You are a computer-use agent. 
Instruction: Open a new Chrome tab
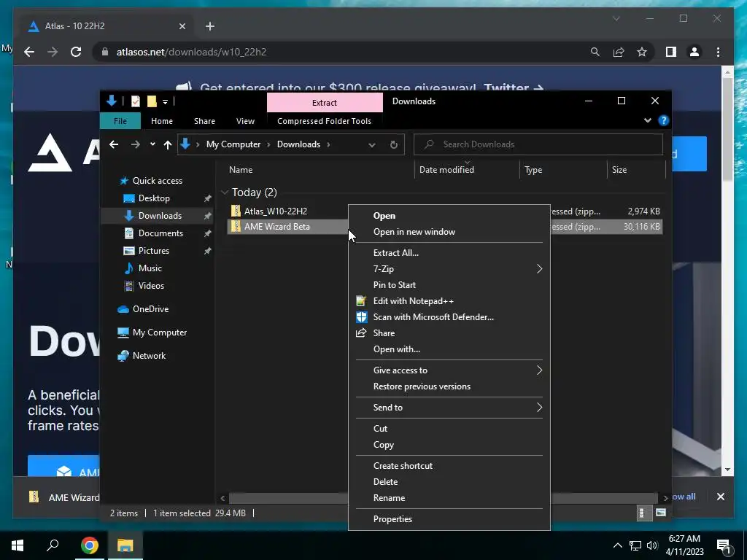pos(210,26)
